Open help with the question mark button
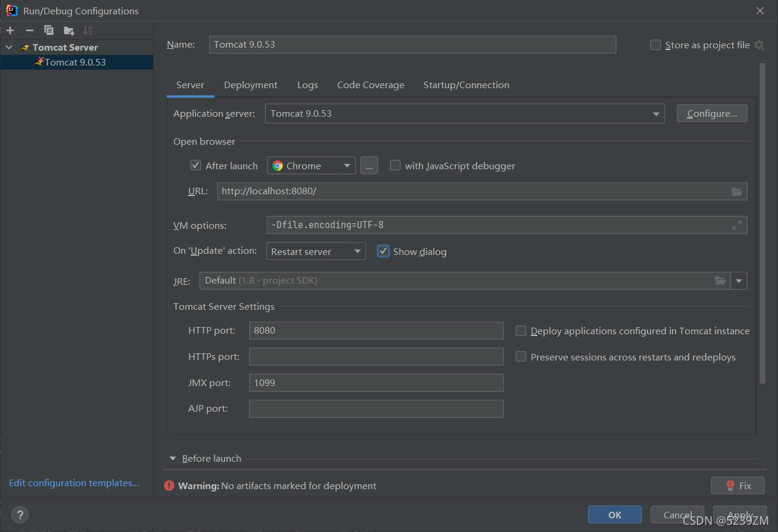This screenshot has width=778, height=532. [x=20, y=515]
